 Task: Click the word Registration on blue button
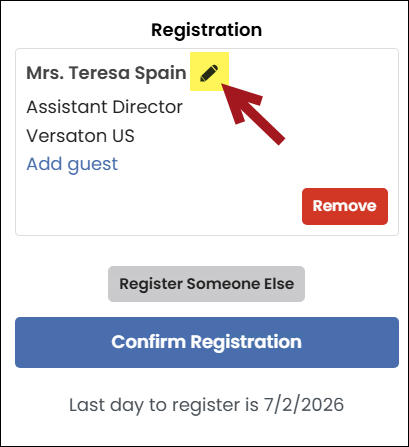click(246, 342)
